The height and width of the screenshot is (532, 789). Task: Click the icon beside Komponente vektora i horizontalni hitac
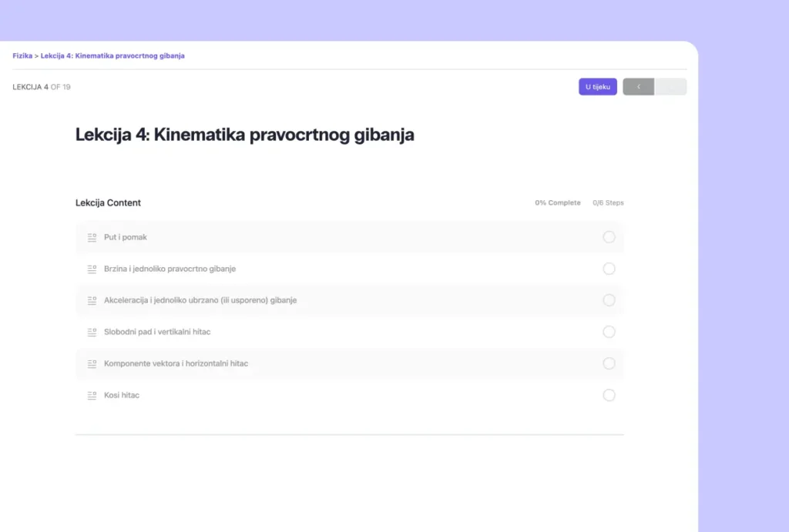tap(92, 363)
